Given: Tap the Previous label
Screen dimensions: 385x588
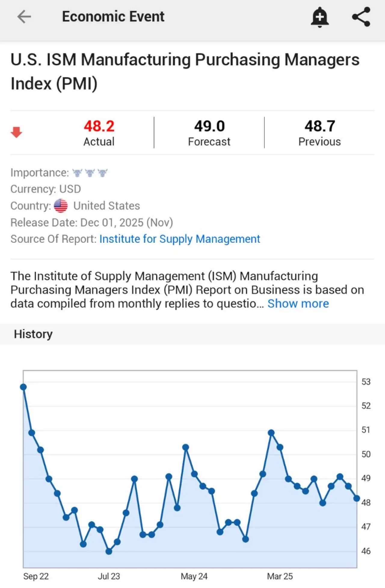Looking at the screenshot, I should pos(320,142).
